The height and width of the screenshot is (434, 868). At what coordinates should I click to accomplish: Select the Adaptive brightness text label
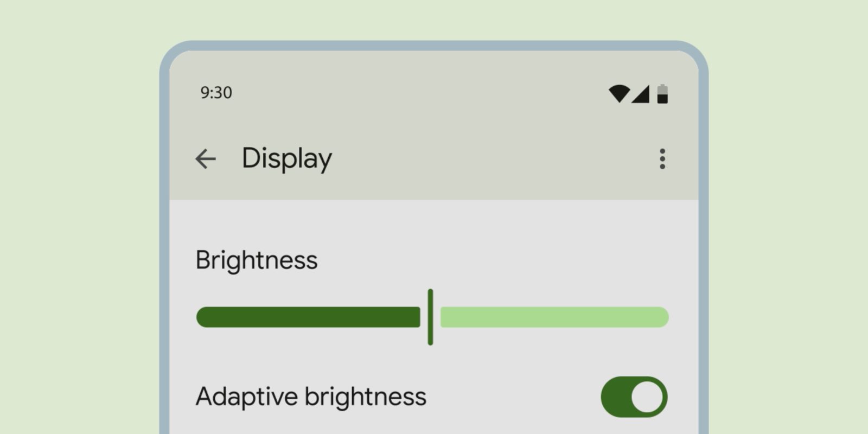pyautogui.click(x=311, y=397)
